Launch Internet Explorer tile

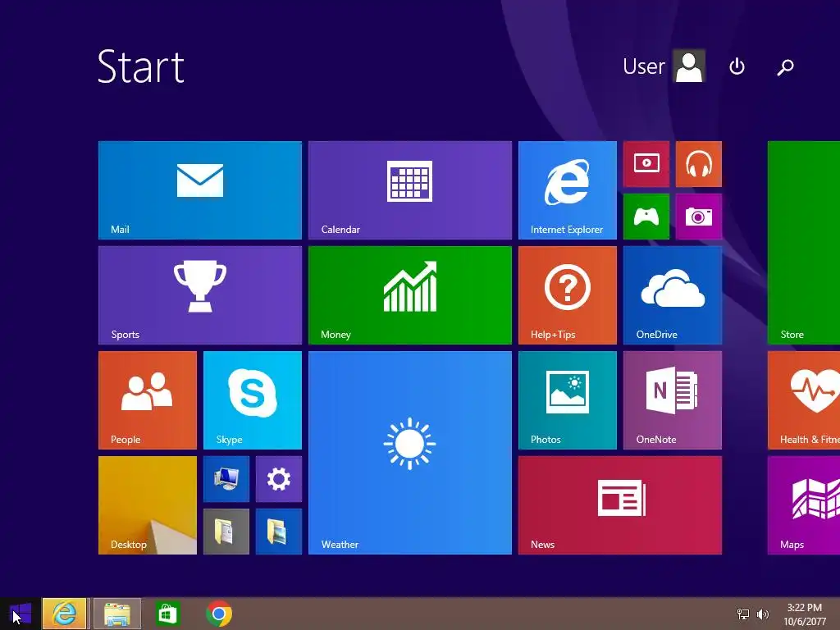[x=568, y=190]
